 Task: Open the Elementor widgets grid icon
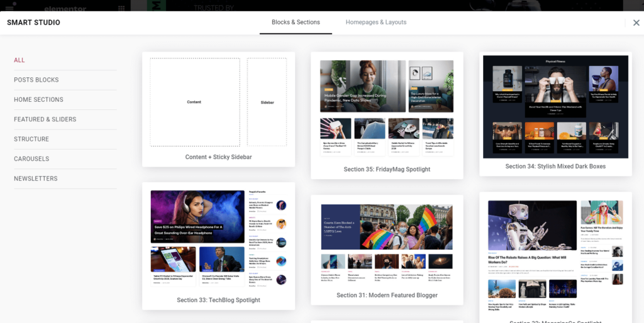(x=121, y=8)
